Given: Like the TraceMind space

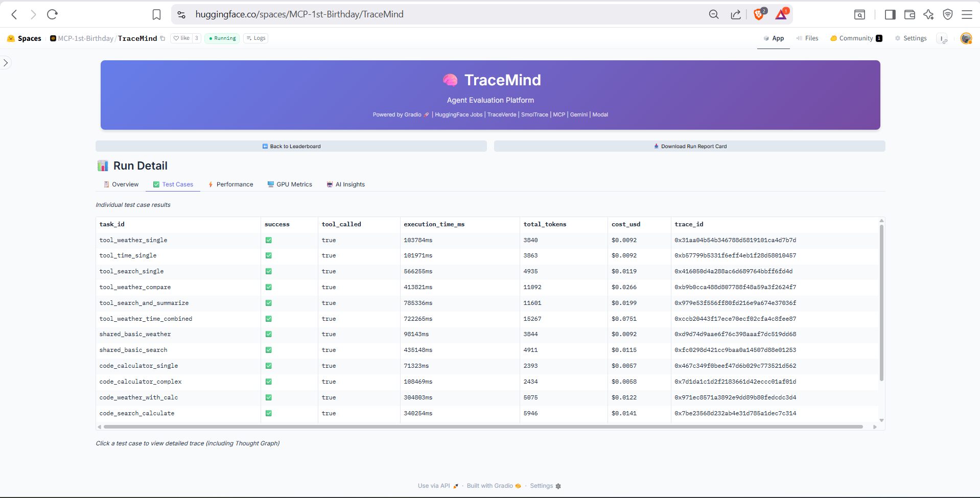Looking at the screenshot, I should 181,38.
